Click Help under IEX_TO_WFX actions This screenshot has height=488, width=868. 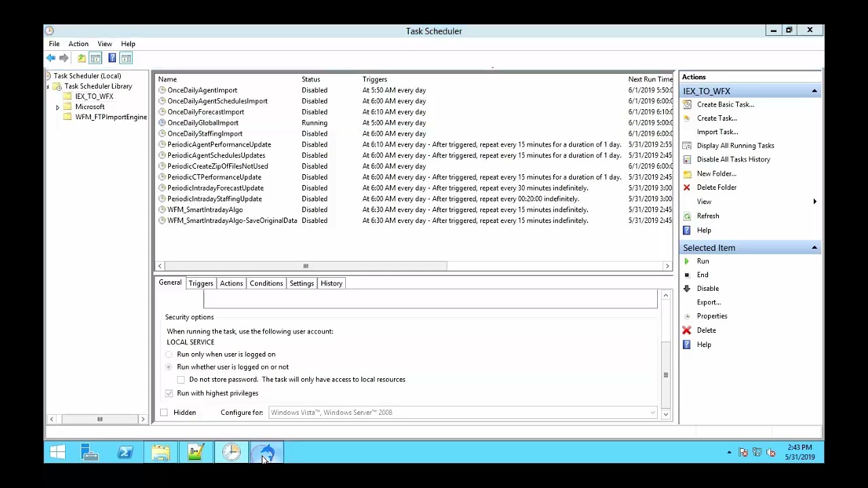point(704,230)
